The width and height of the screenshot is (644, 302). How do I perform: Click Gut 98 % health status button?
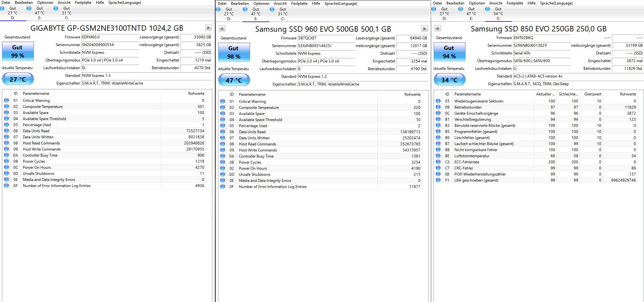click(234, 52)
